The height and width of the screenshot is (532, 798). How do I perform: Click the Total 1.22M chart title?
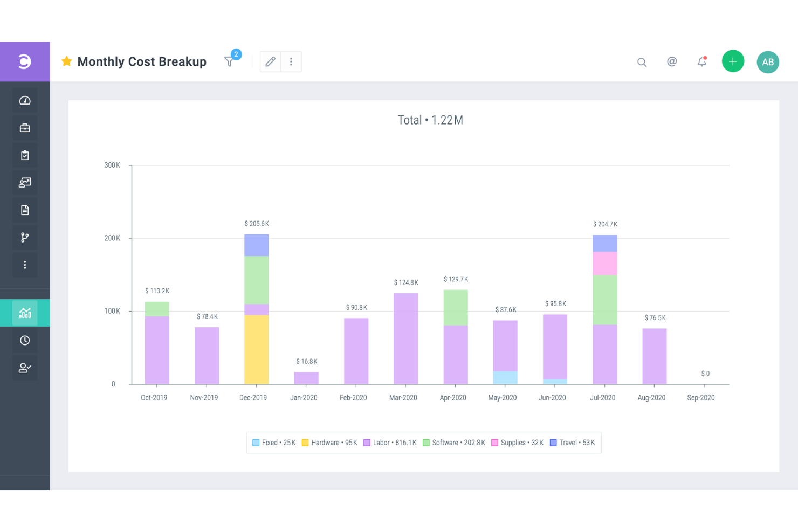click(x=430, y=120)
